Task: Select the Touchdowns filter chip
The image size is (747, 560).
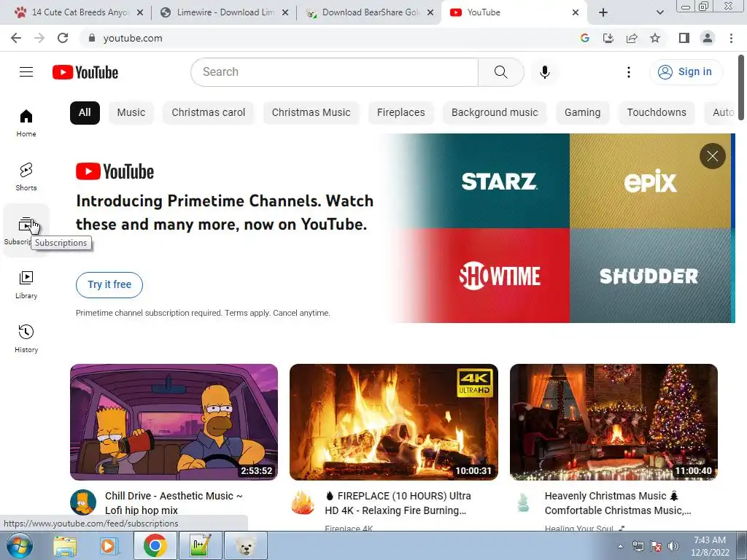Action: click(x=657, y=113)
